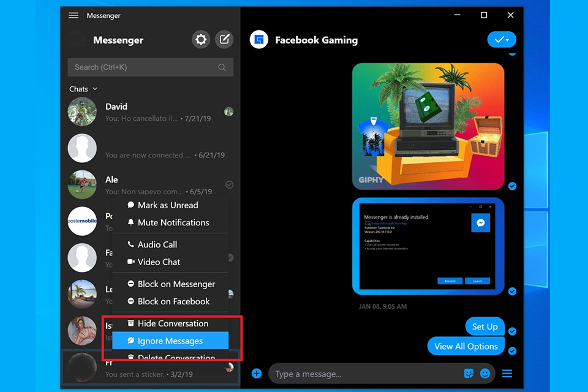Minimize the Messenger window

point(457,15)
